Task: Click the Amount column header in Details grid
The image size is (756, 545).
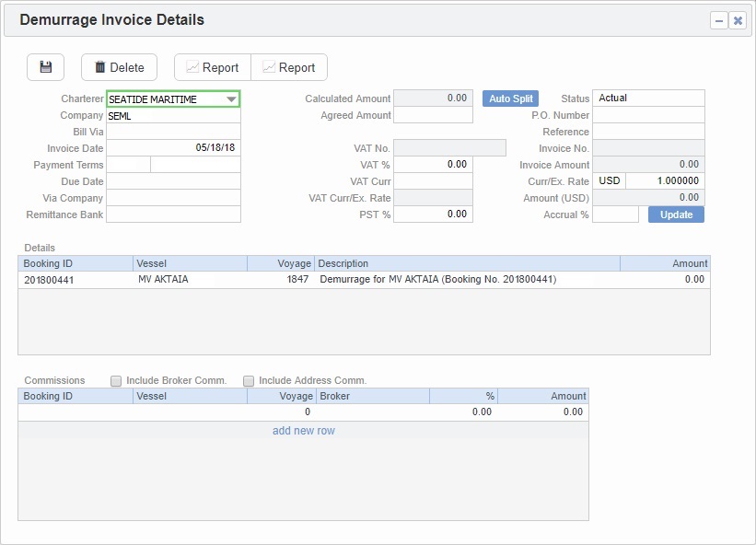Action: point(689,262)
